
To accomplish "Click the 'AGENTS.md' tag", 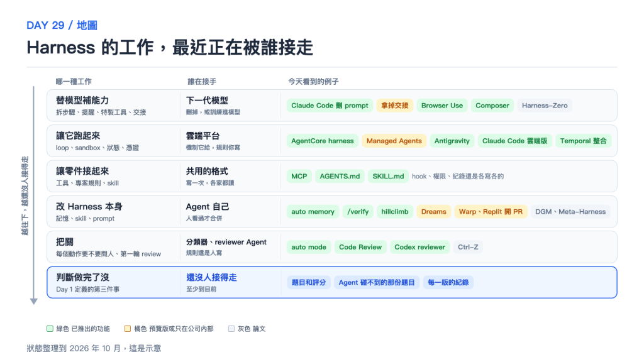I will click(x=340, y=176).
